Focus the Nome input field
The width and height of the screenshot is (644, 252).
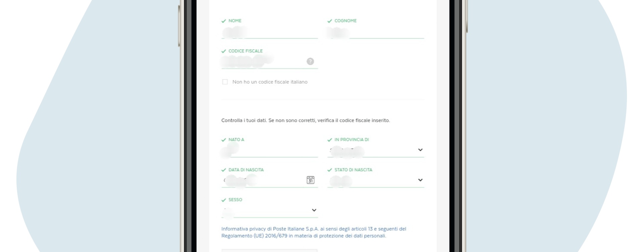coord(270,33)
